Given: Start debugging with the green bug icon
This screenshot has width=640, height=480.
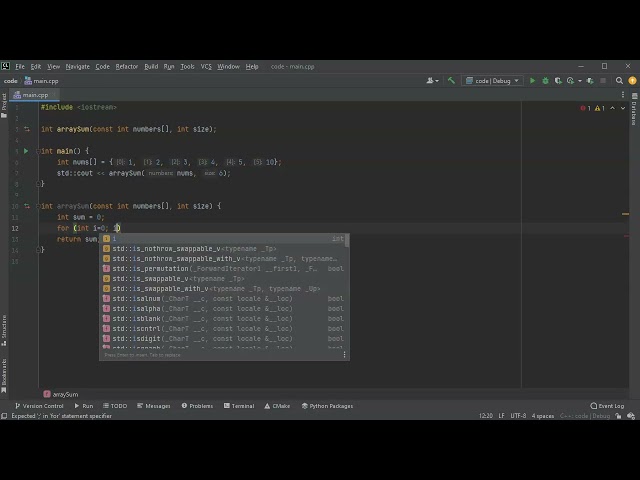Looking at the screenshot, I should 545,81.
